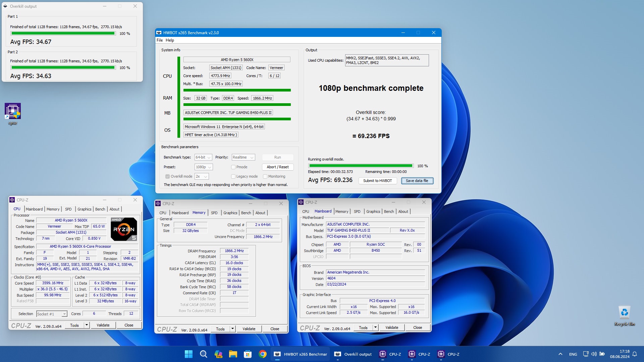Click the Abort / Reset button
Screen dimensions: 644x362
pyautogui.click(x=278, y=167)
